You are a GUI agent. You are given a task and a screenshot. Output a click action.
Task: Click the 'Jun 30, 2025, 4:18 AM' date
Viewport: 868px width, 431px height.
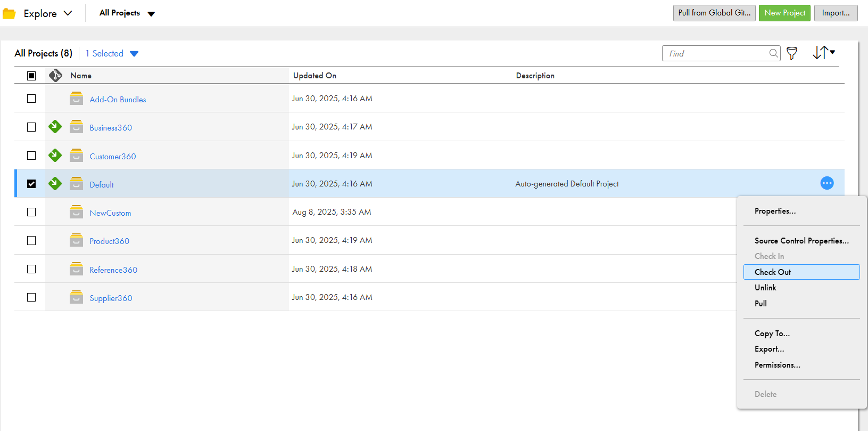[332, 269]
